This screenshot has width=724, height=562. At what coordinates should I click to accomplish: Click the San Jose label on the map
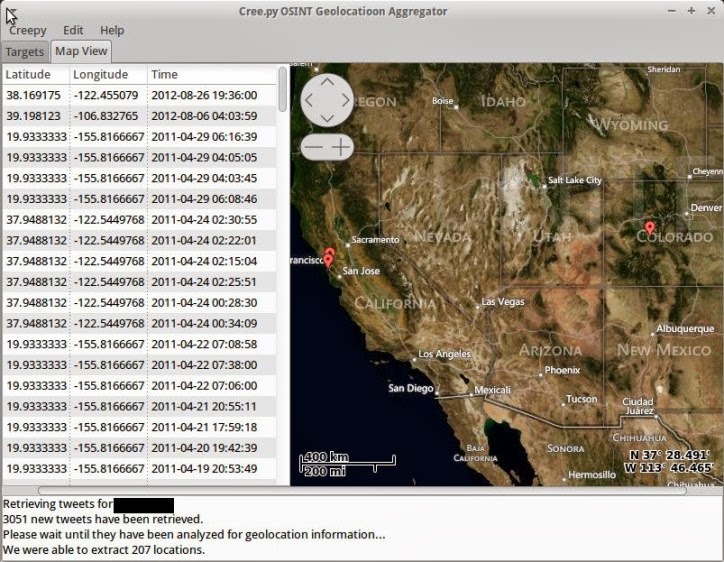coord(361,271)
